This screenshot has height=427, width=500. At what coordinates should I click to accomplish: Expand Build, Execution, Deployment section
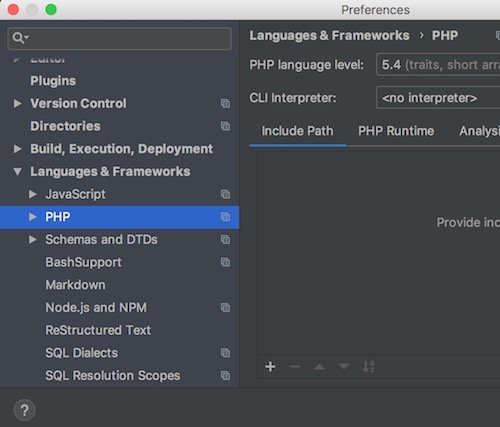click(17, 149)
